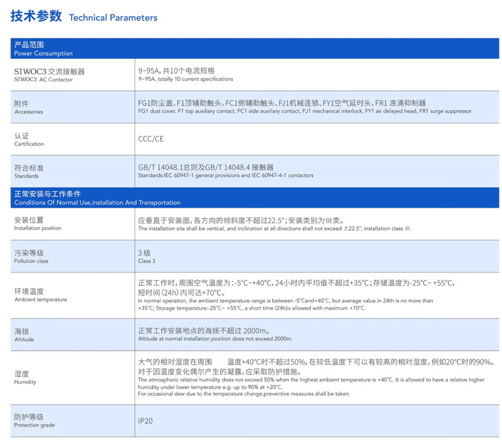Click the 3级 Class 3 value cell
502x448 pixels.
point(146,257)
